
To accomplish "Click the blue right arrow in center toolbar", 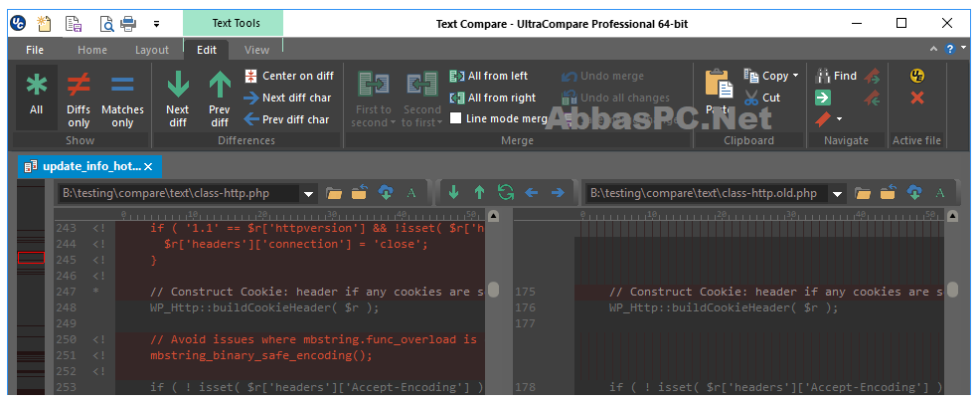I will pos(557,193).
